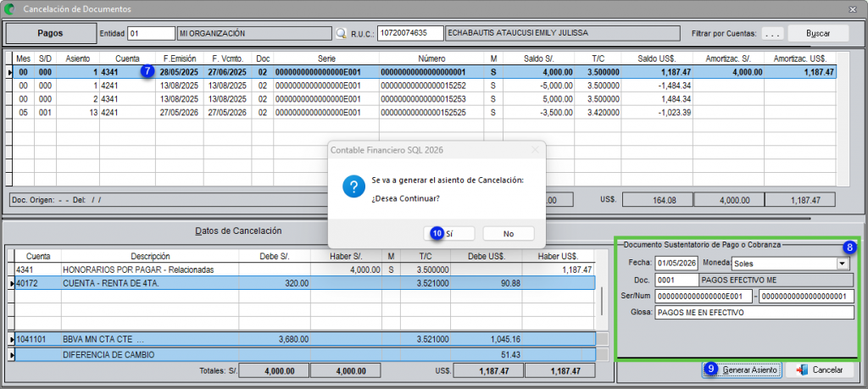The height and width of the screenshot is (389, 868).
Task: Click the Amortizac. US$. column header
Action: coord(800,58)
